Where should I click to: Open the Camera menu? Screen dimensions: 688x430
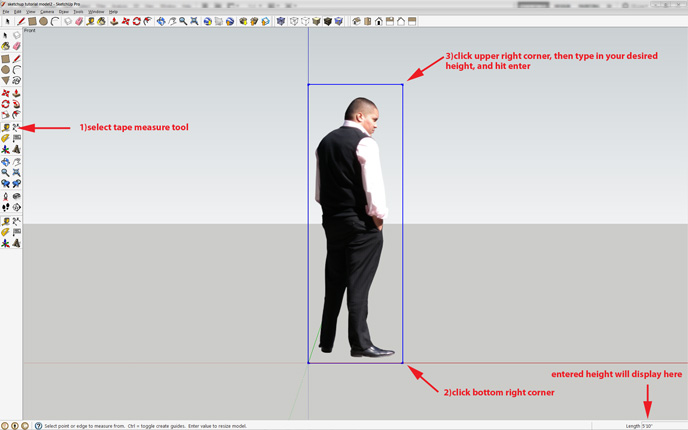47,11
